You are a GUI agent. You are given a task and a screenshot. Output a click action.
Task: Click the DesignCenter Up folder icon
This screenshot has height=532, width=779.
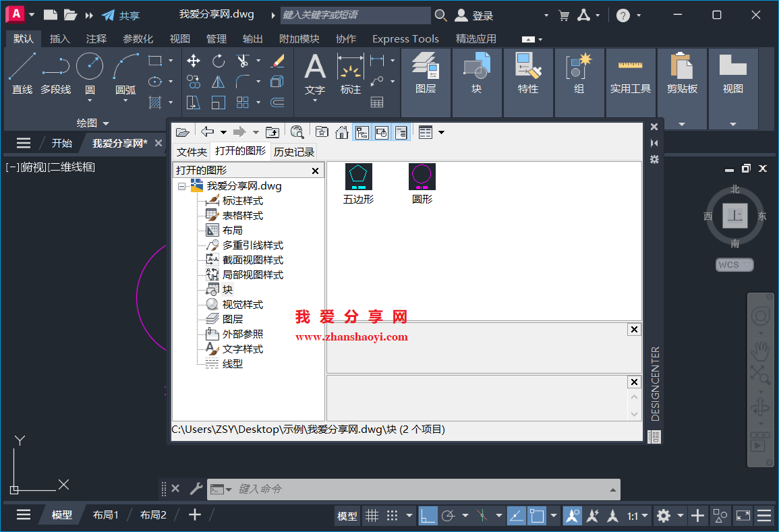(x=272, y=132)
